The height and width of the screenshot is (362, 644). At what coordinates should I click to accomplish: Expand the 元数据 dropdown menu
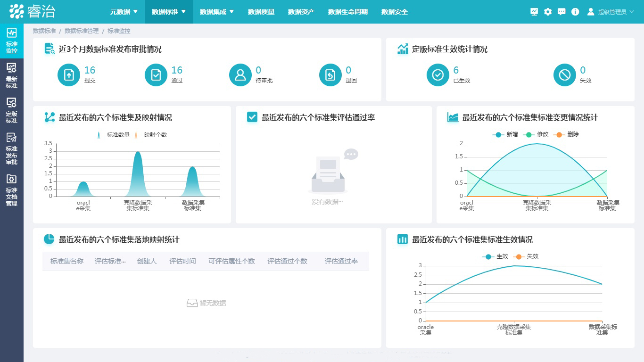(124, 12)
